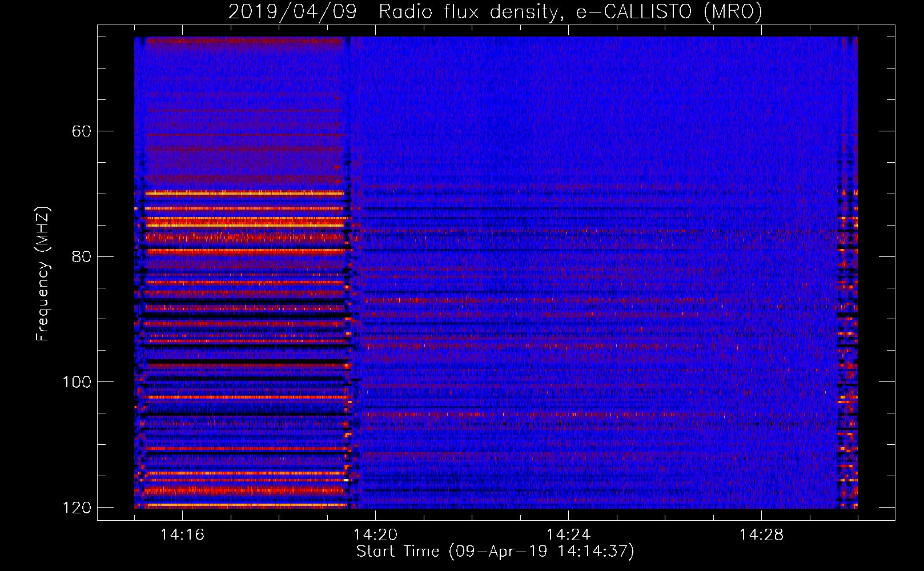924x571 pixels.
Task: Click the 14:16 time tick label
Action: pos(182,534)
